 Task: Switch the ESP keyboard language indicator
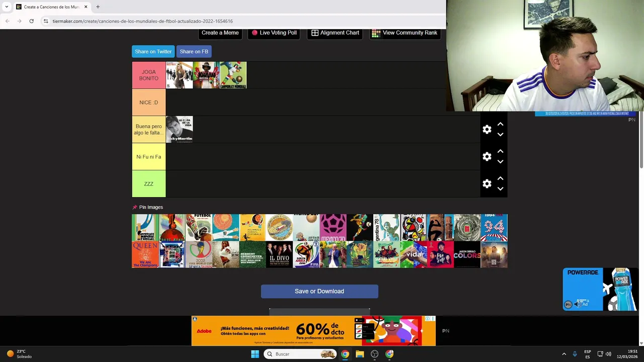coord(588,354)
